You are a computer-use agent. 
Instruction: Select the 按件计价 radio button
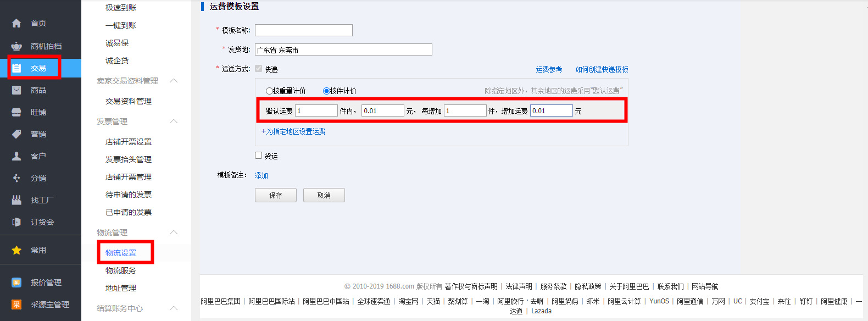(x=326, y=91)
